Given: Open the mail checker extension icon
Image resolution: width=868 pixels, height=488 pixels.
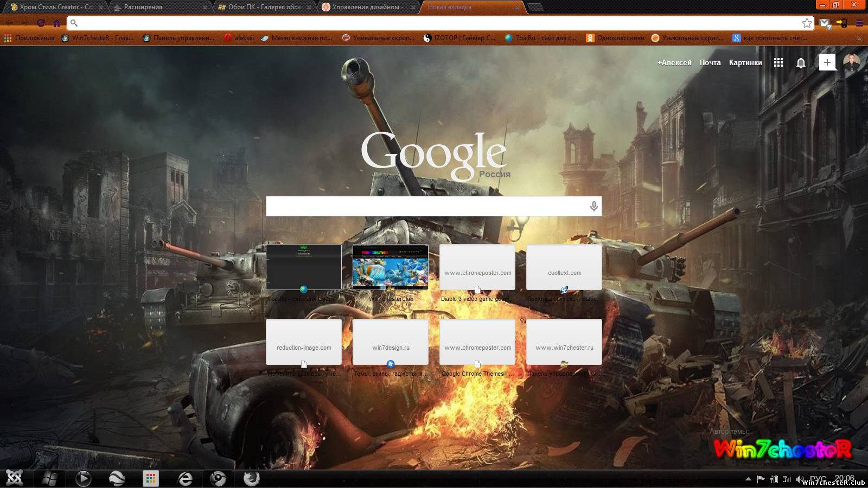Looking at the screenshot, I should [825, 23].
